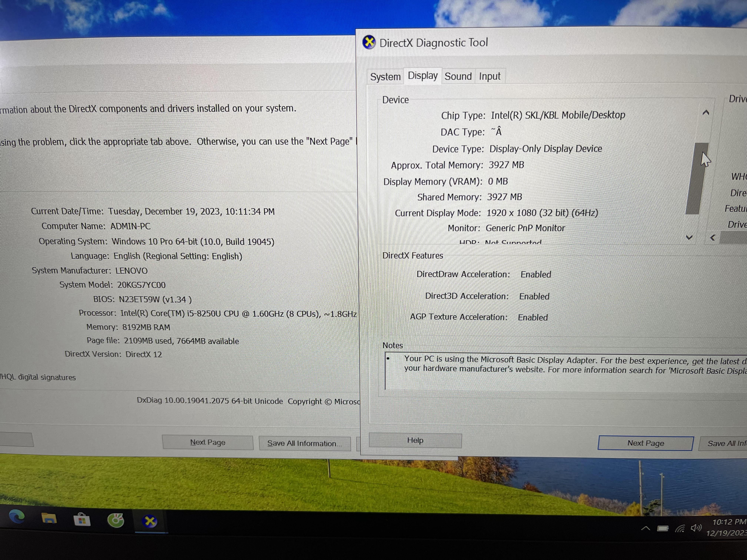
Task: Open File Explorer from the taskbar
Action: point(49,518)
